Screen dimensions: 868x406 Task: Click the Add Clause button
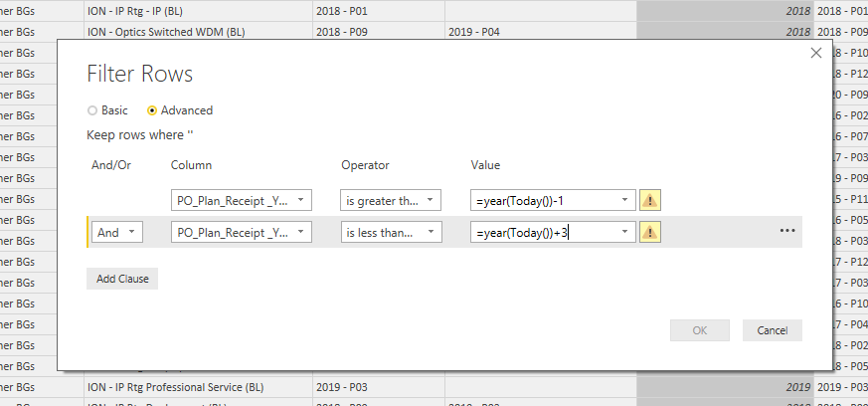pos(122,279)
